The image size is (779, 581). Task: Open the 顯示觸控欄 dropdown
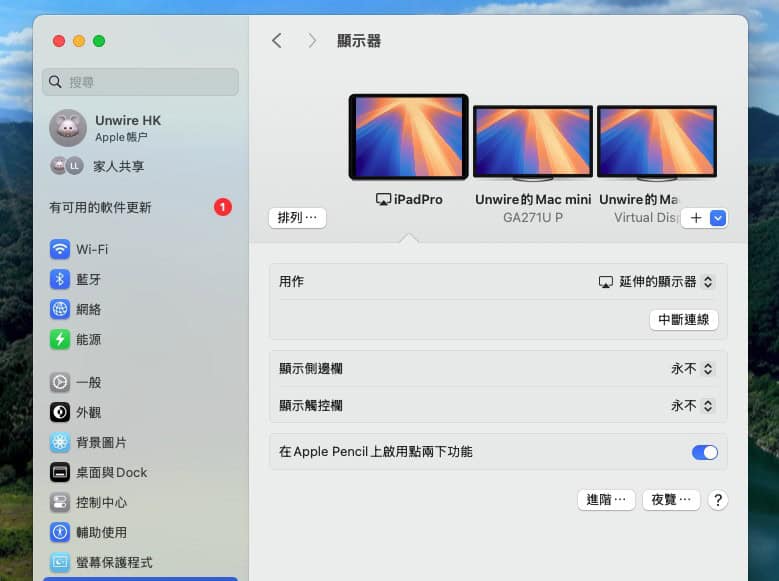tap(692, 406)
